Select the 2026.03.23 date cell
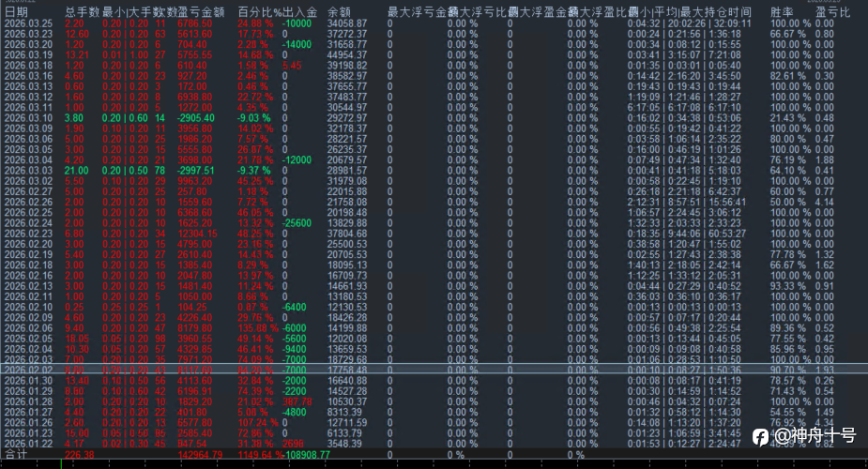The height and width of the screenshot is (469, 868). tap(28, 35)
